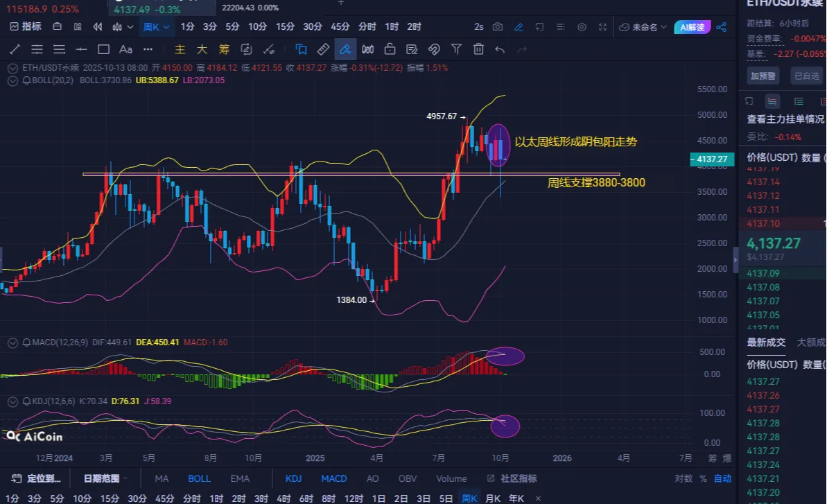Click the ruler measure tool
Image resolution: width=827 pixels, height=504 pixels.
(x=323, y=49)
